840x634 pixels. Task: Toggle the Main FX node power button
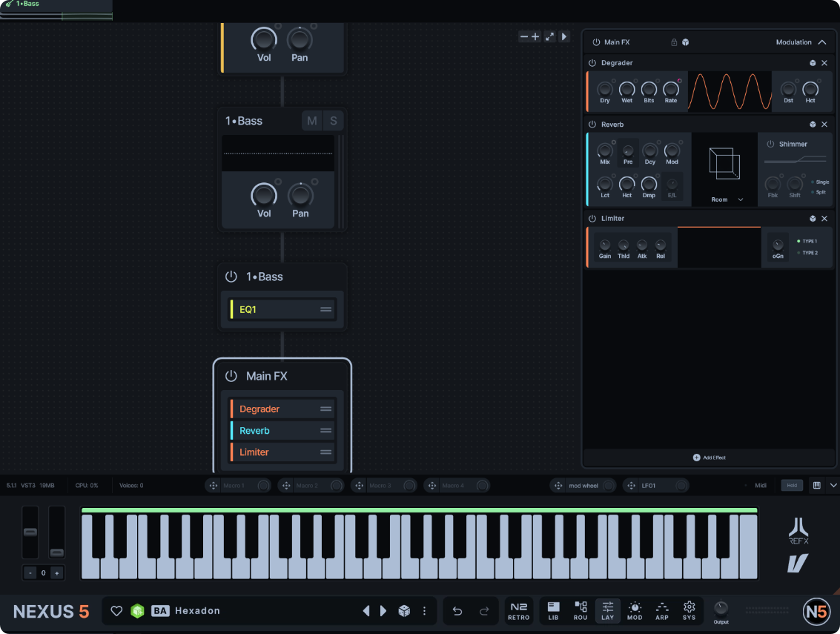tap(231, 376)
